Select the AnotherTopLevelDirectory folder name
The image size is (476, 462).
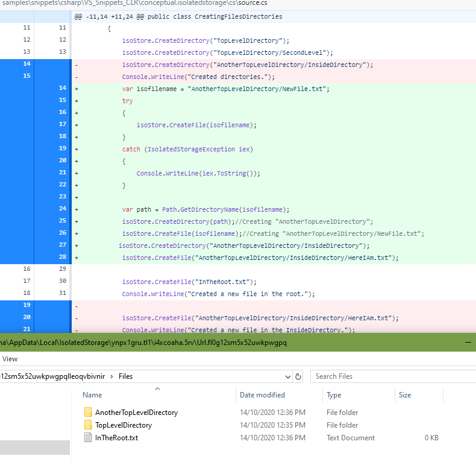(x=136, y=413)
